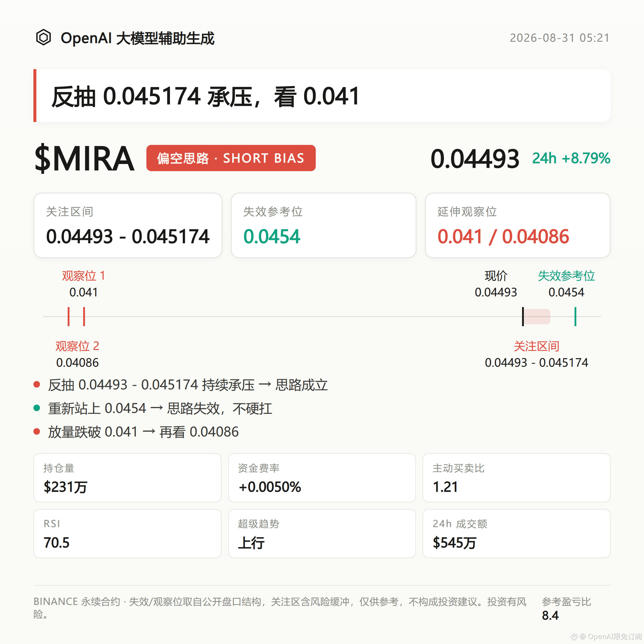Click the bullet "反抽 0.04493 - 0.045174 持续承压 → 思路成立"

[x=188, y=385]
